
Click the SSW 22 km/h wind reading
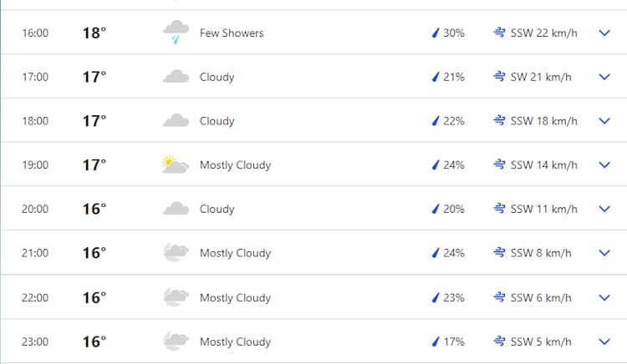[543, 33]
